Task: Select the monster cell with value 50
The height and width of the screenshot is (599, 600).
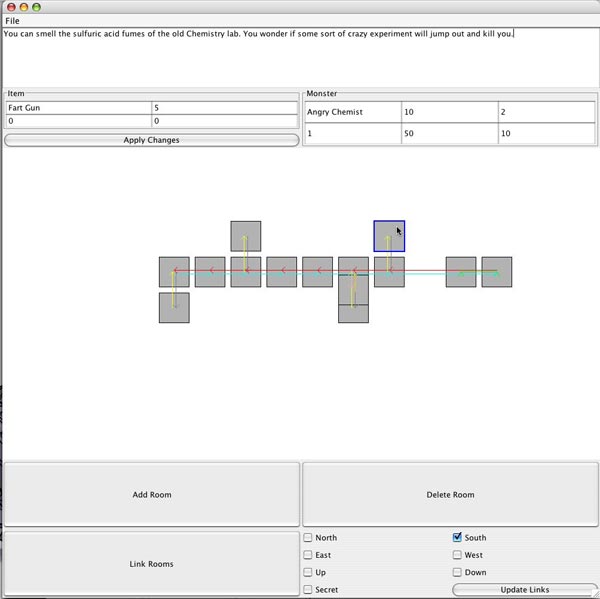Action: pos(450,134)
